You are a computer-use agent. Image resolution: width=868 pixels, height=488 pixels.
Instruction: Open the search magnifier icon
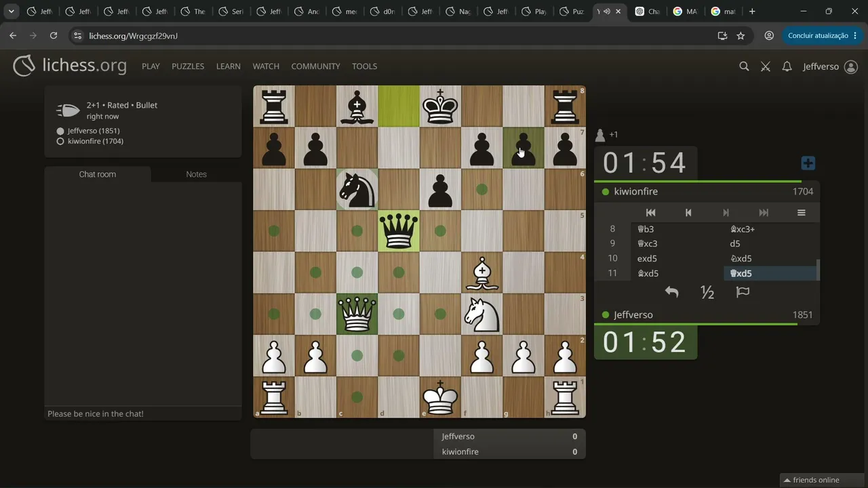pyautogui.click(x=744, y=66)
